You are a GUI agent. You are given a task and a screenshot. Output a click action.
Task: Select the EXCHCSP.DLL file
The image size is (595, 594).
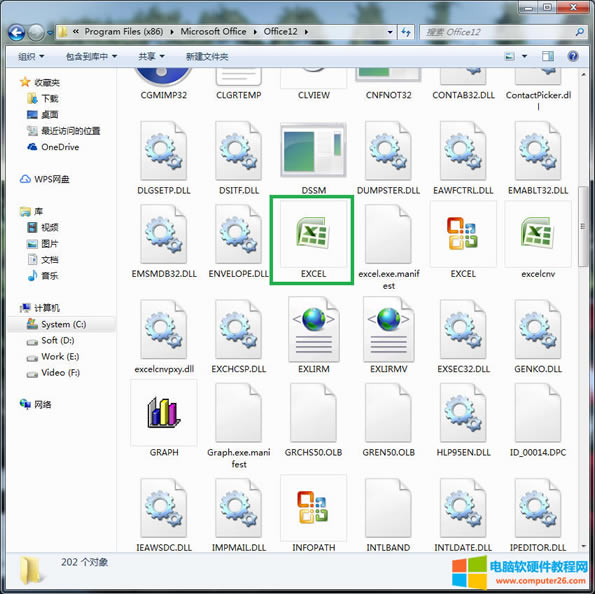pyautogui.click(x=239, y=336)
